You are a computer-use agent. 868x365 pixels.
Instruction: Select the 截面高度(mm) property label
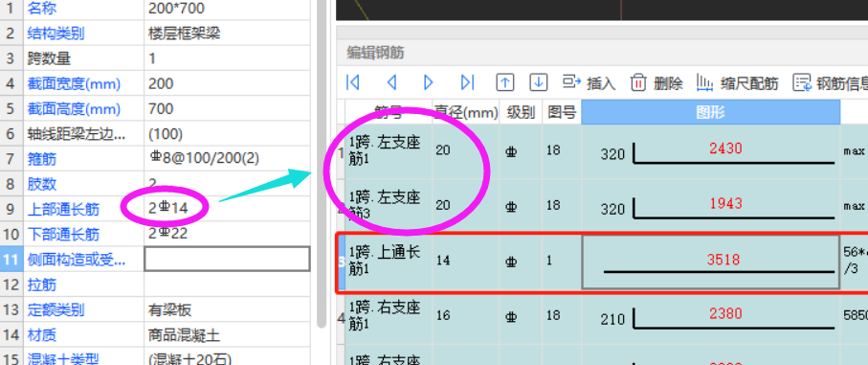[x=74, y=108]
